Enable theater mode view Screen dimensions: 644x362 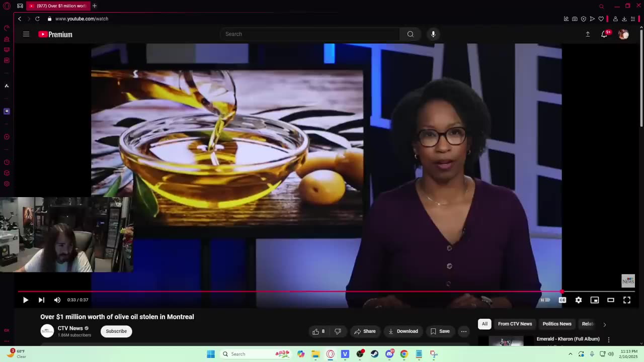(x=611, y=300)
